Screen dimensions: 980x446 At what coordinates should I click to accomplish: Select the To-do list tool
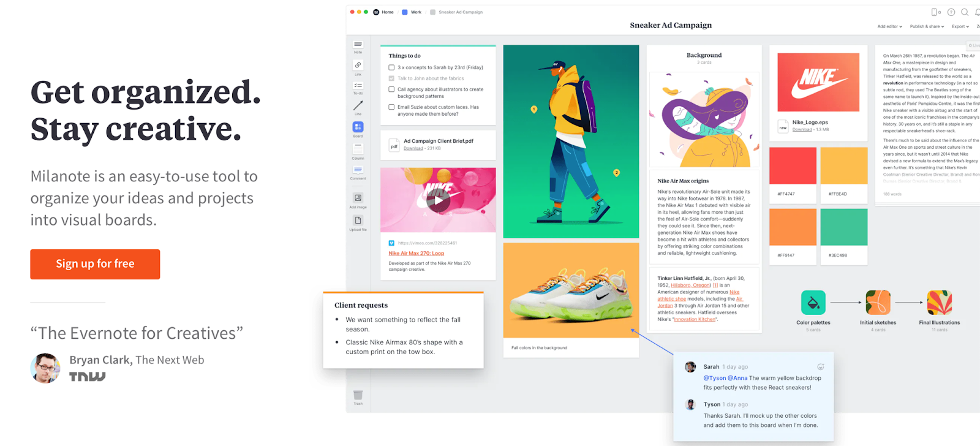point(358,86)
